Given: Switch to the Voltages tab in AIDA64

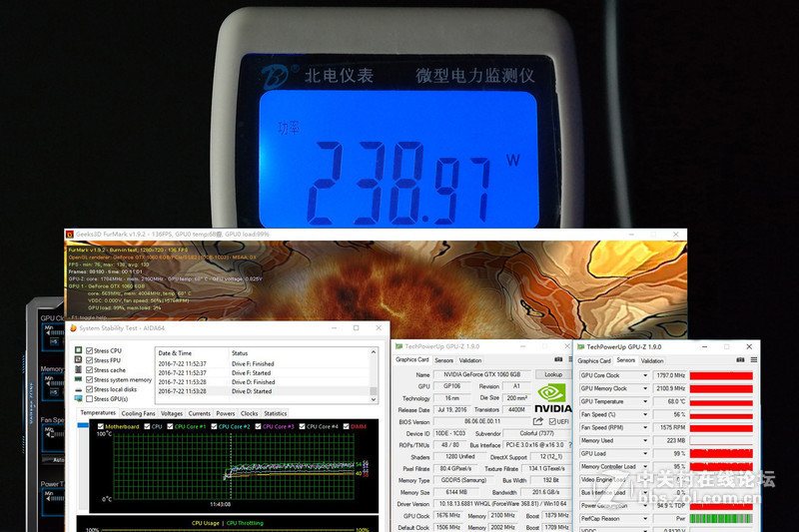Looking at the screenshot, I should [172, 413].
